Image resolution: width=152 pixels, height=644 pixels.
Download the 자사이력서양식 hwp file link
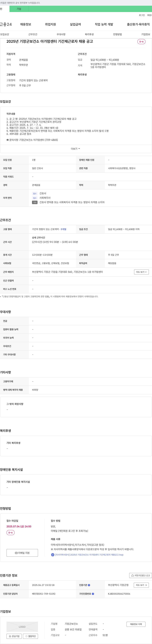coord(89,555)
